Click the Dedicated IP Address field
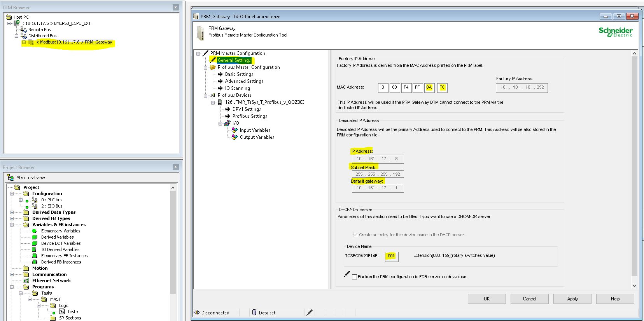Viewport: 644px width, 321px height. (378, 159)
